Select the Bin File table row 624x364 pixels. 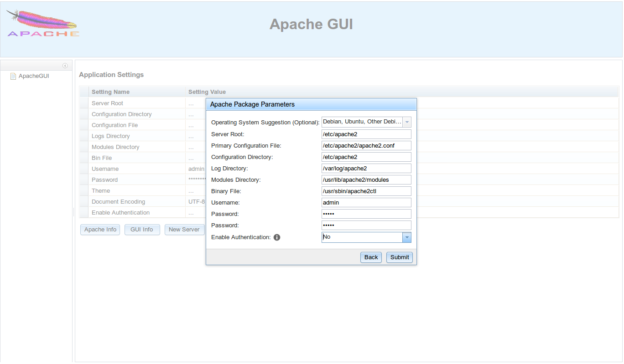click(349, 158)
